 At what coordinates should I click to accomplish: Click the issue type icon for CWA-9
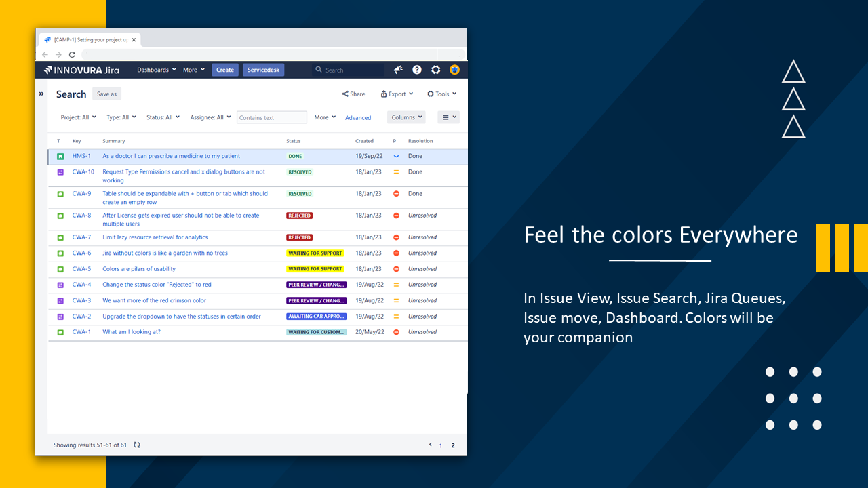tap(60, 194)
